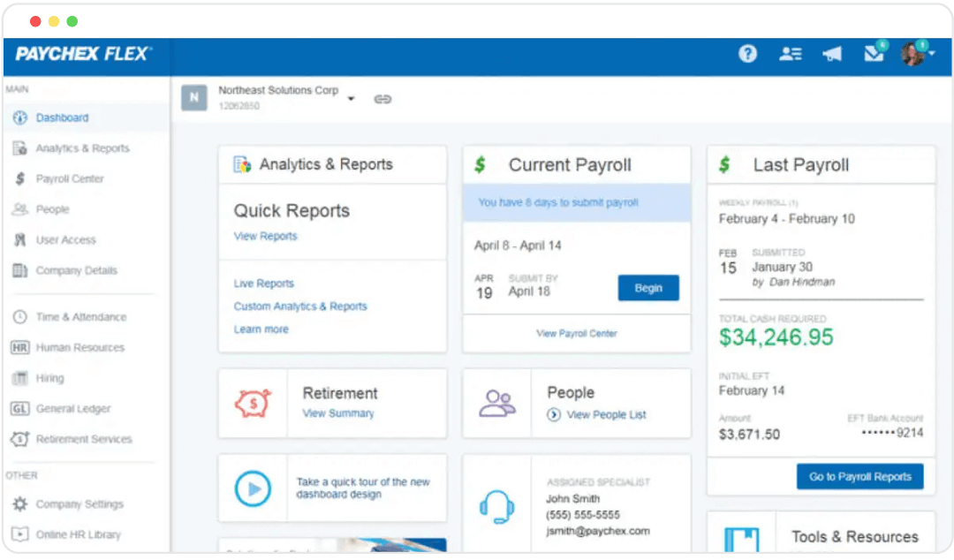This screenshot has width=954, height=560.
Task: Select the Payroll Center sidebar icon
Action: [x=19, y=178]
